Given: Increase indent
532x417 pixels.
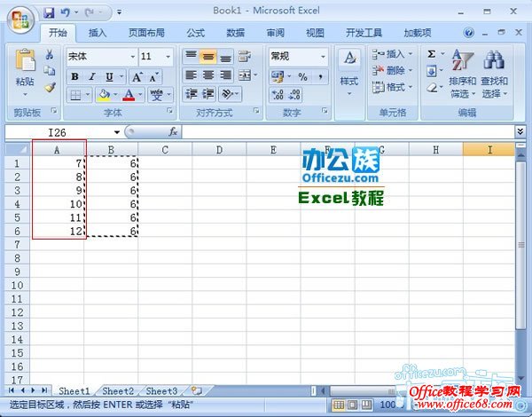Looking at the screenshot, I should coord(208,94).
